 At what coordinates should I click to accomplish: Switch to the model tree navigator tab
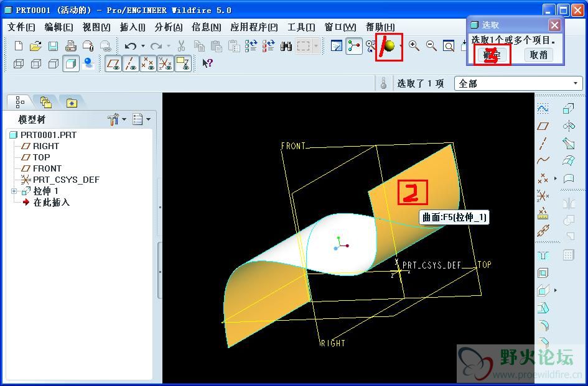(19, 102)
